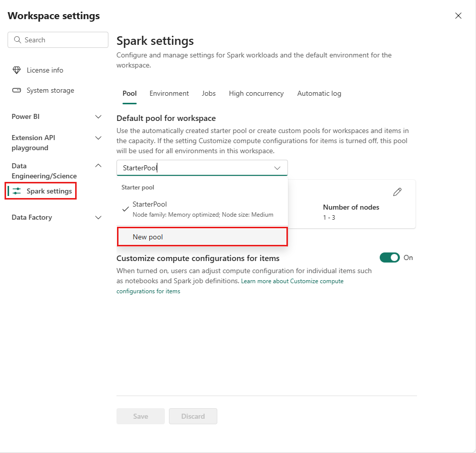476x453 pixels.
Task: Turn off Customize compute configurations toggle
Action: click(x=389, y=257)
